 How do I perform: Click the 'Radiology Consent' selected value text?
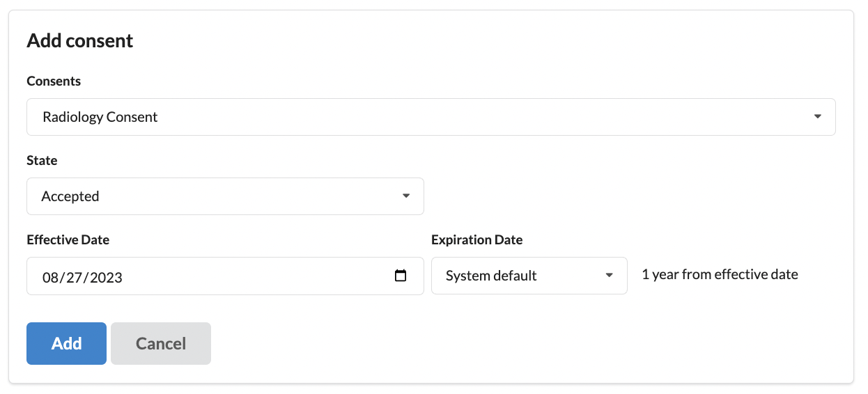pos(100,117)
